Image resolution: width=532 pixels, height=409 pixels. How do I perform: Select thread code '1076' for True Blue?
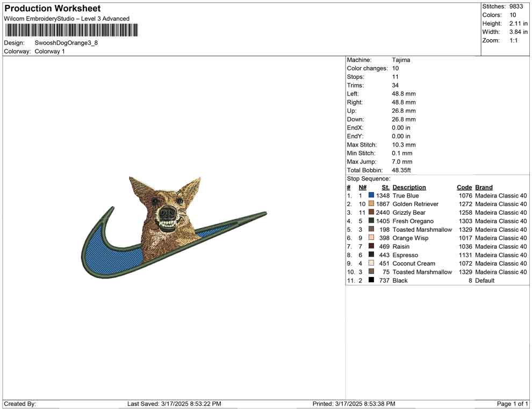pos(465,195)
